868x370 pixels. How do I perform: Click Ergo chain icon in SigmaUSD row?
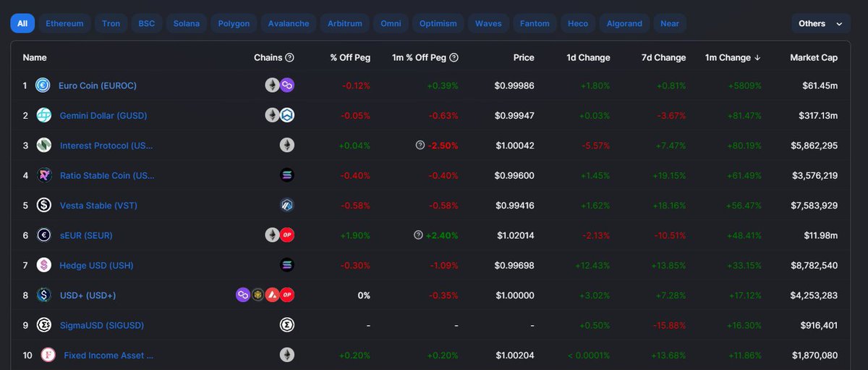click(287, 325)
